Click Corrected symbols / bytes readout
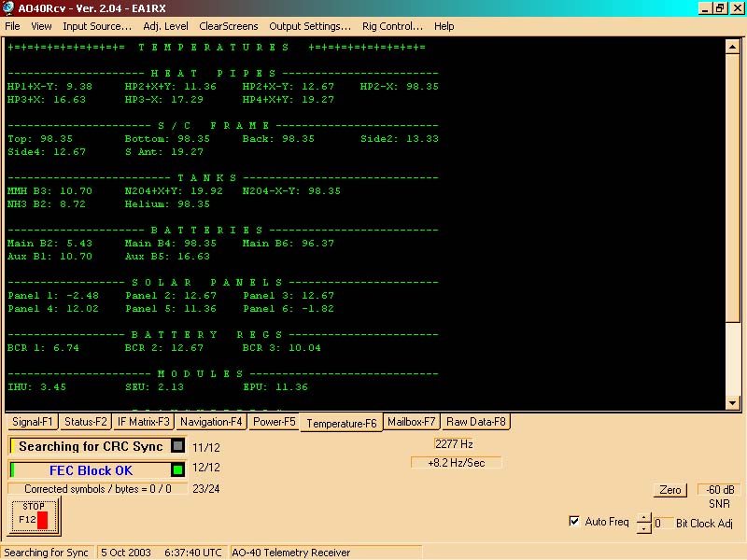This screenshot has height=560, width=747. tap(98, 489)
